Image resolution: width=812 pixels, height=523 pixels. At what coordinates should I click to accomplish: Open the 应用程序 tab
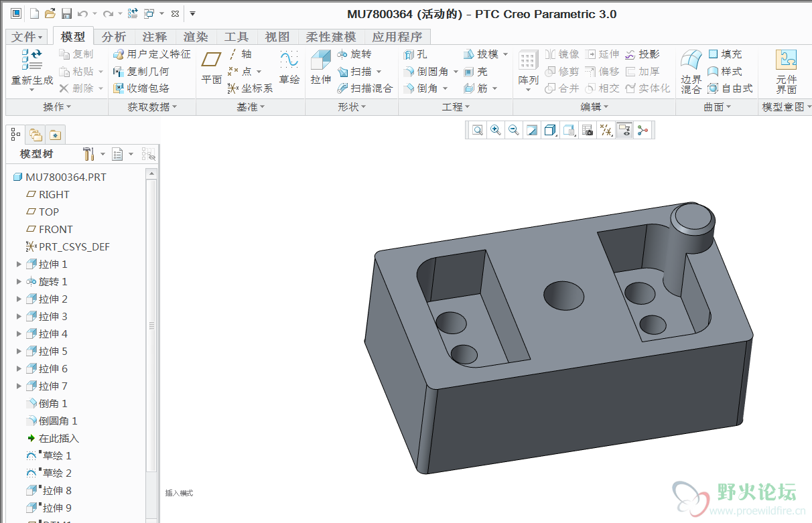[397, 38]
